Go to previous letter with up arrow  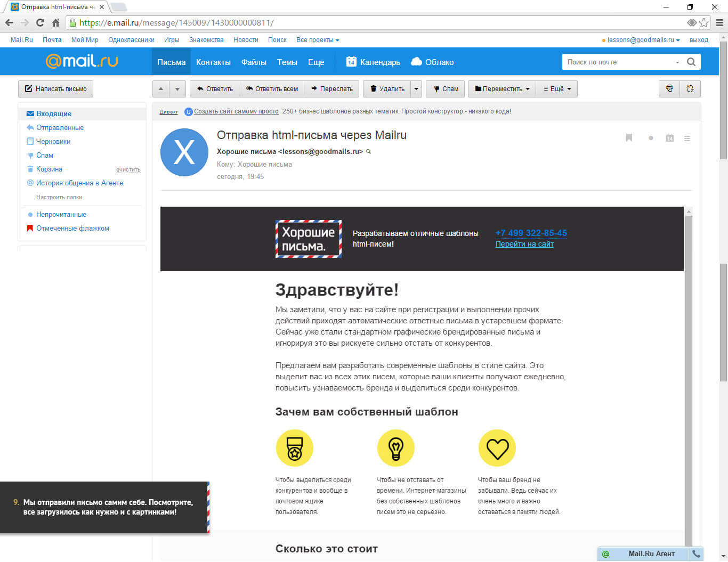(161, 89)
